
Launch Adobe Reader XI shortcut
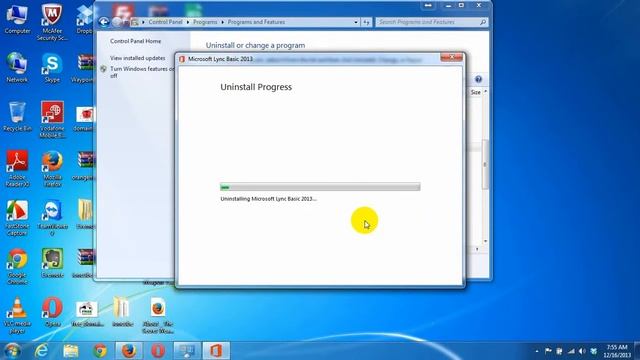pyautogui.click(x=17, y=168)
